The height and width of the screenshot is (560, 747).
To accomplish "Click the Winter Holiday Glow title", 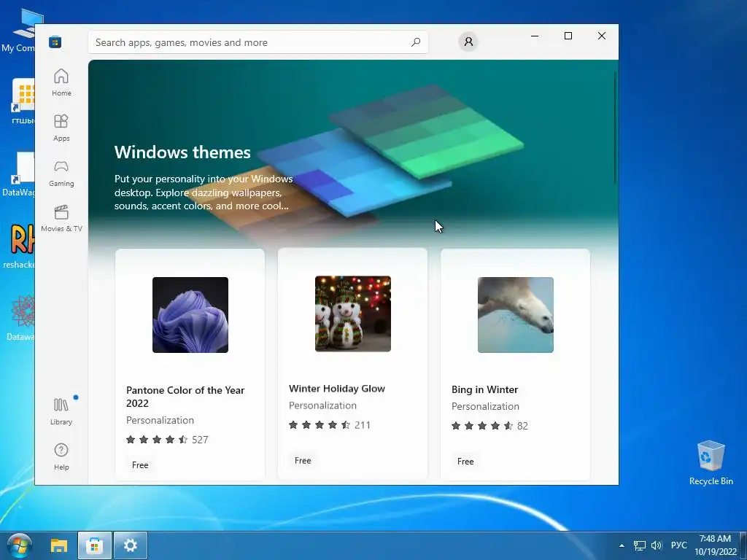I will click(x=337, y=389).
